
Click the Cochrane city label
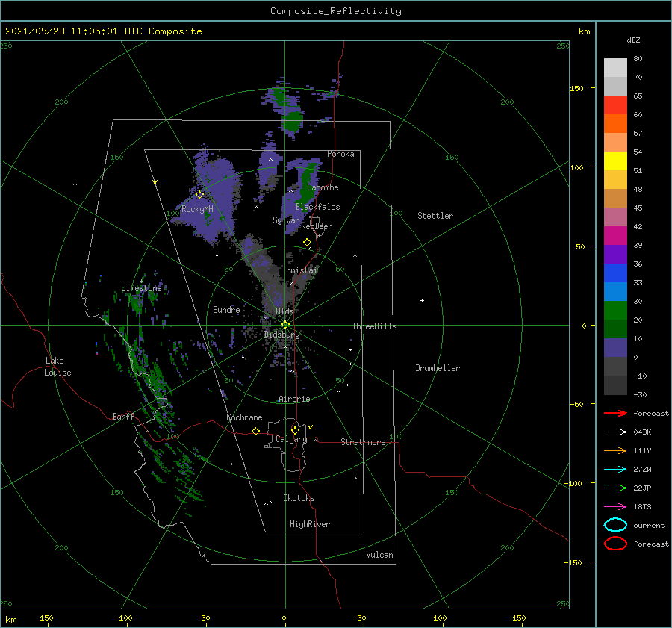pos(244,417)
